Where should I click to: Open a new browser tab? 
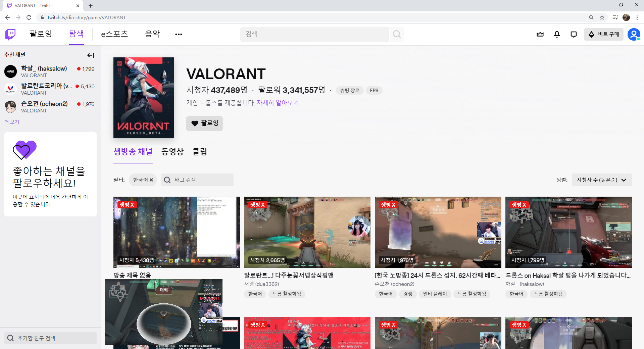(91, 6)
